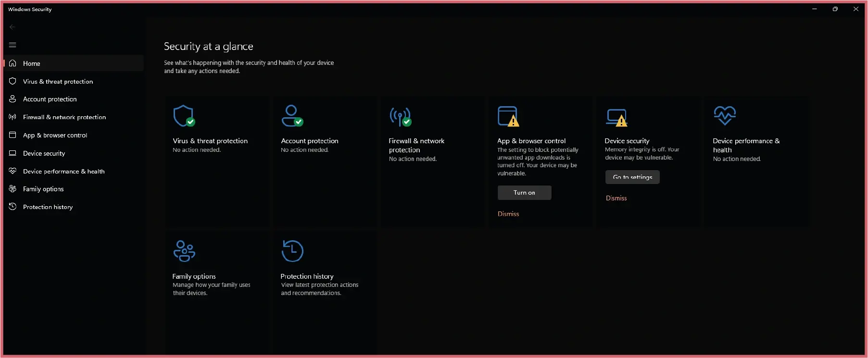Open the hamburger navigation menu
Image resolution: width=868 pixels, height=358 pixels.
(13, 45)
